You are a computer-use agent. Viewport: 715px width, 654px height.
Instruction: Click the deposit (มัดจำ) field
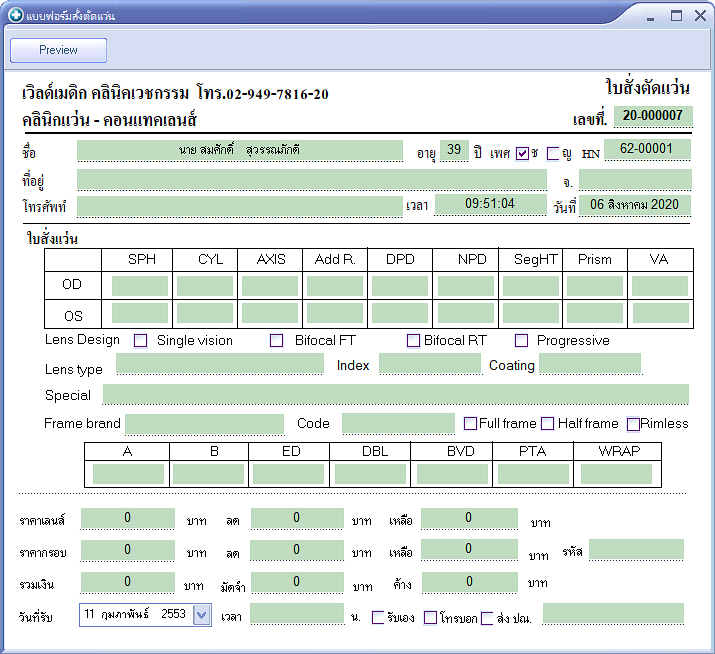pyautogui.click(x=297, y=582)
